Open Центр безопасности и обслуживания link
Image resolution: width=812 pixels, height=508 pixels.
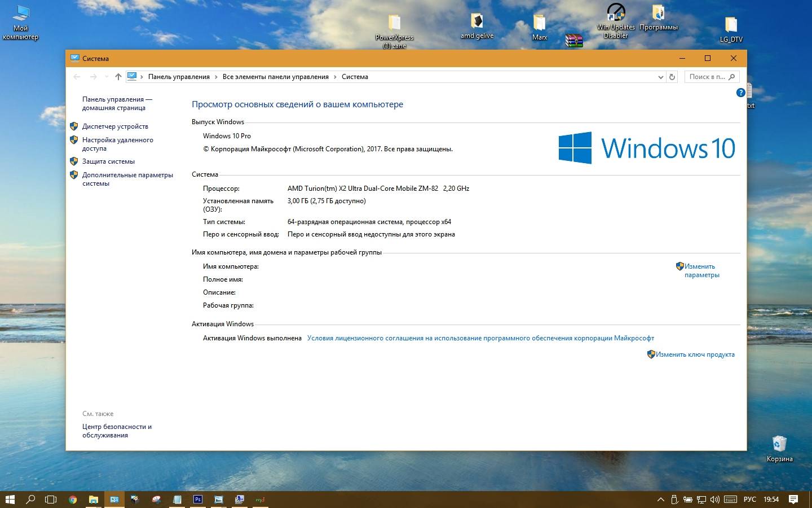(x=117, y=431)
